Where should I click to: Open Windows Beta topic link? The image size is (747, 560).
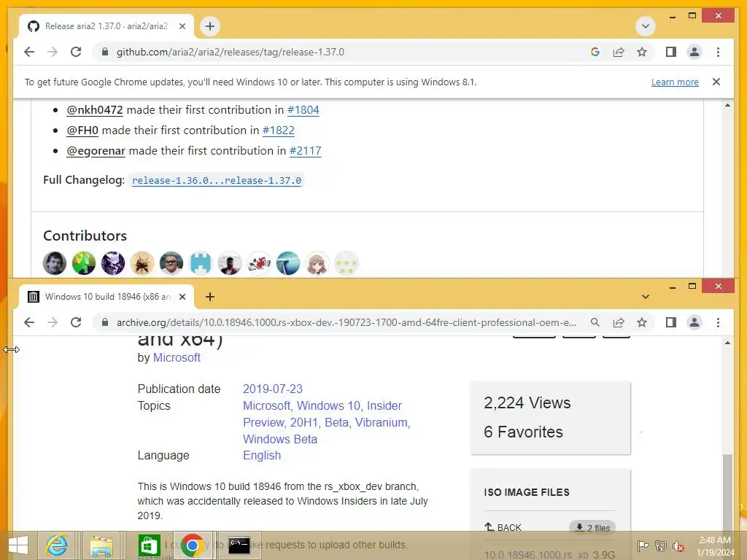[x=279, y=439]
